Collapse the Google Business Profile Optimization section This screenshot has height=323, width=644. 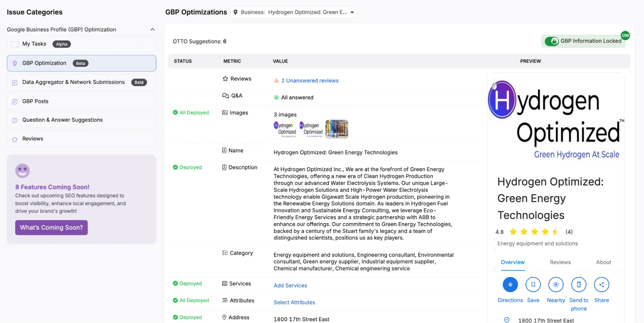(x=152, y=29)
